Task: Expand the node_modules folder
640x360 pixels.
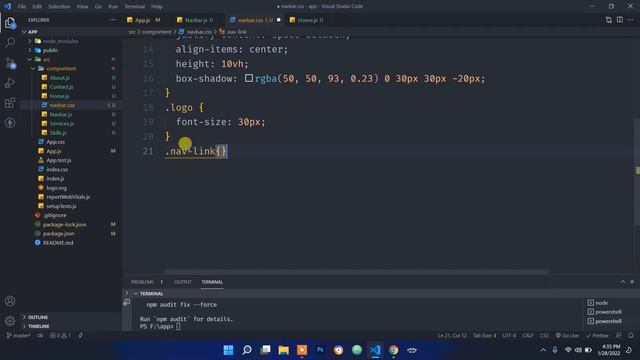Action: click(x=30, y=41)
